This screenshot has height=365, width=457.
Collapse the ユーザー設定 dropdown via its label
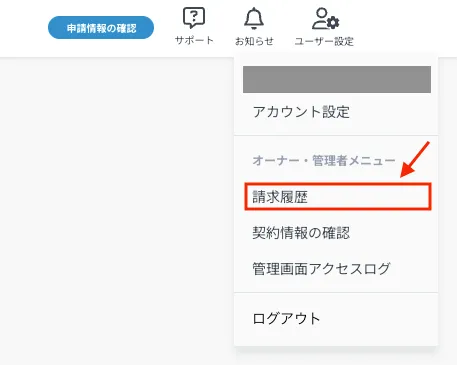click(324, 41)
